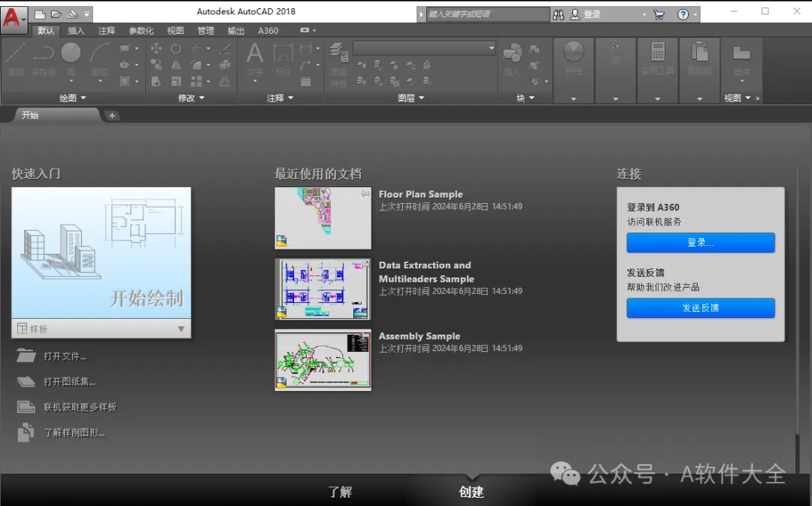Select the Scale tool in the Modify panel

(176, 81)
